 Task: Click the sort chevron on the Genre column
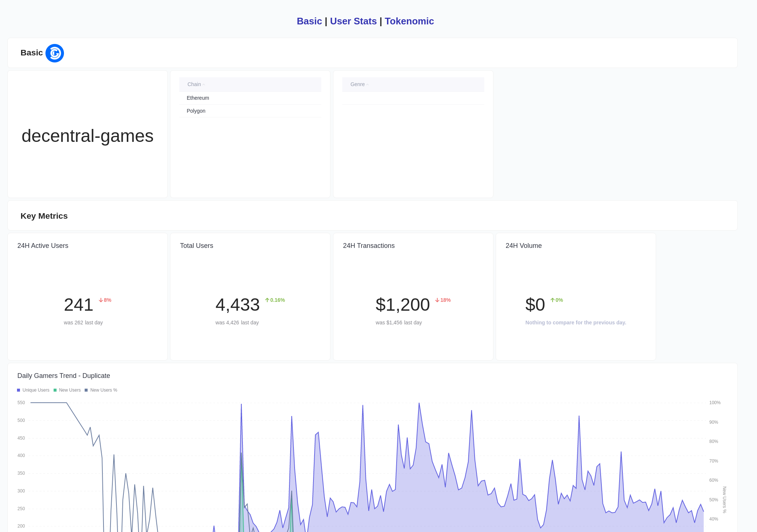click(368, 84)
